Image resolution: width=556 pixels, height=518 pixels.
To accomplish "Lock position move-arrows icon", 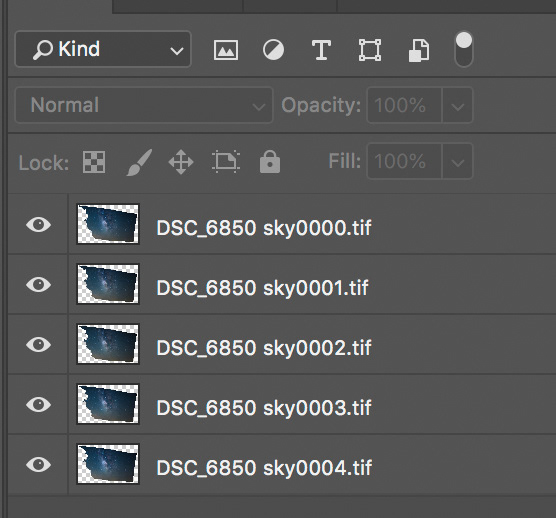I will click(x=181, y=162).
